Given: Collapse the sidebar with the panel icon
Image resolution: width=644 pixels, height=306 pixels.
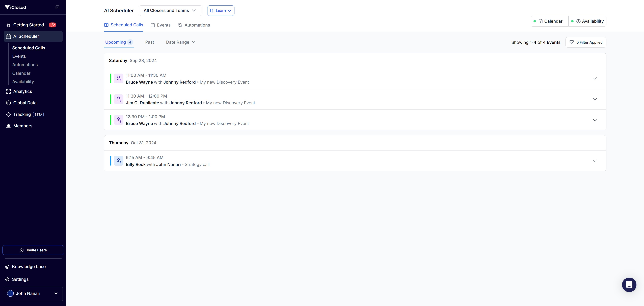Looking at the screenshot, I should coord(57,7).
